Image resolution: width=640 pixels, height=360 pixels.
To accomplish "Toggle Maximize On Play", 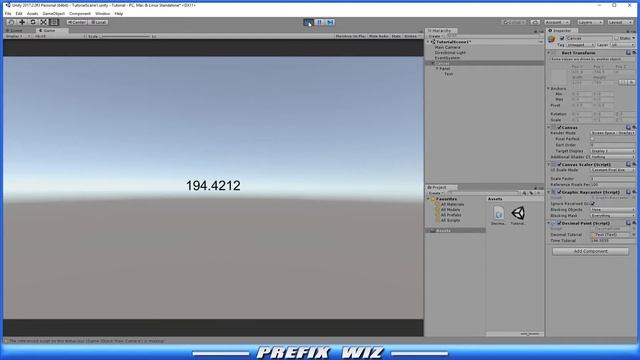I will [x=350, y=36].
